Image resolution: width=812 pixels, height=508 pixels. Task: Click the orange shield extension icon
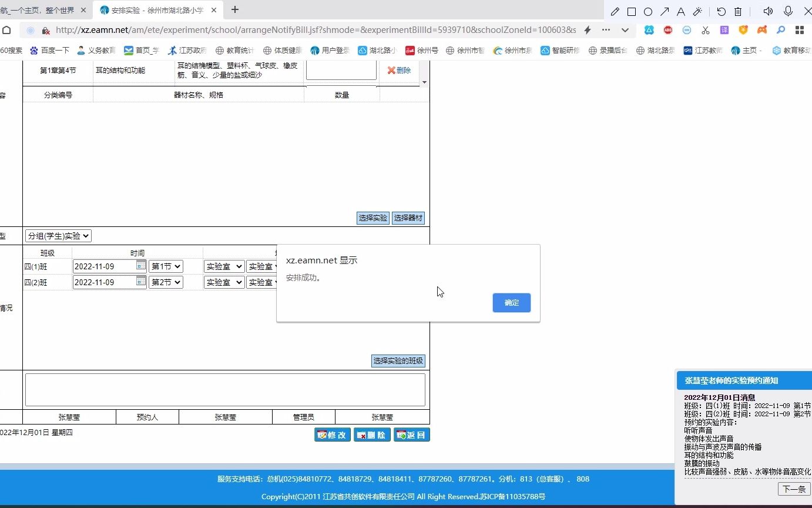743,30
